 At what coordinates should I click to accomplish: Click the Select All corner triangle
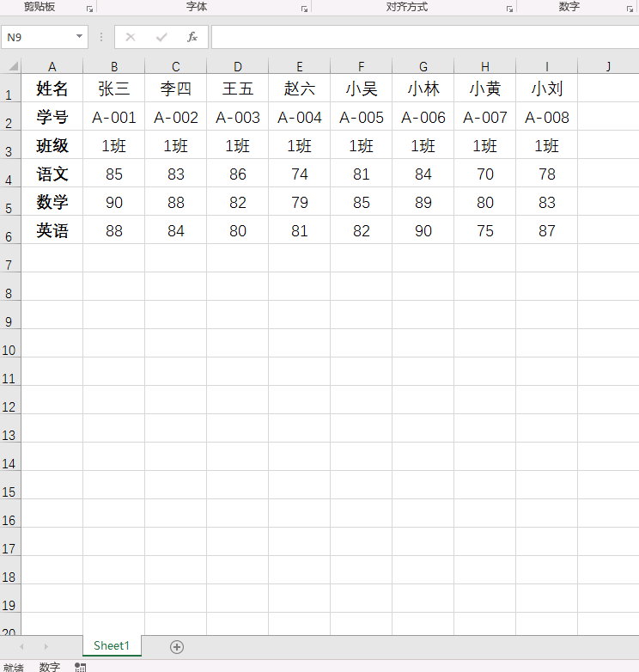tap(13, 66)
